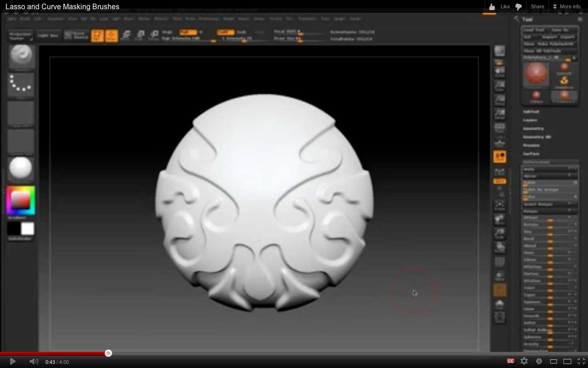Toggle the L.Sym local symmetry icon

click(x=500, y=172)
